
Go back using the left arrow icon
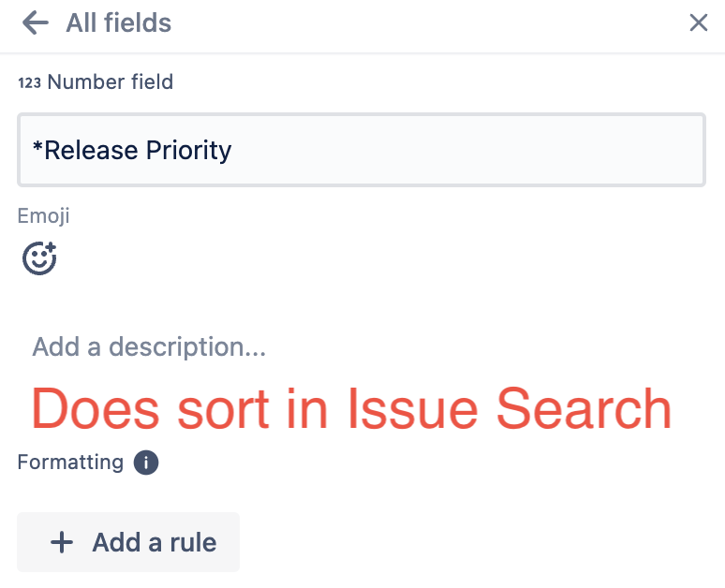pyautogui.click(x=36, y=22)
